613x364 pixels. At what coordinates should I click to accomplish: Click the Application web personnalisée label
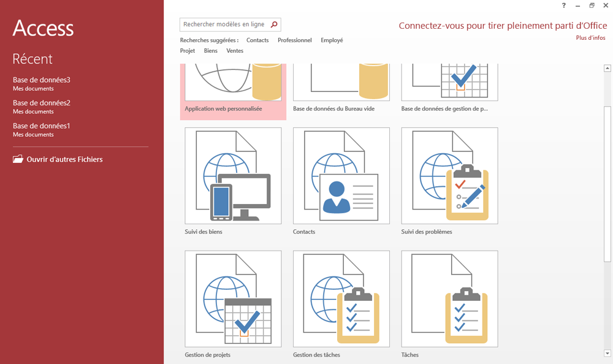pos(223,108)
